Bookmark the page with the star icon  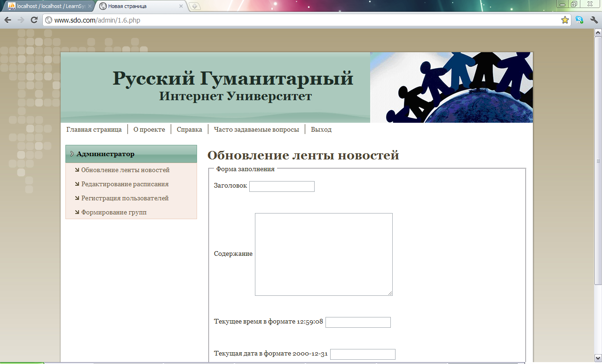coord(565,20)
